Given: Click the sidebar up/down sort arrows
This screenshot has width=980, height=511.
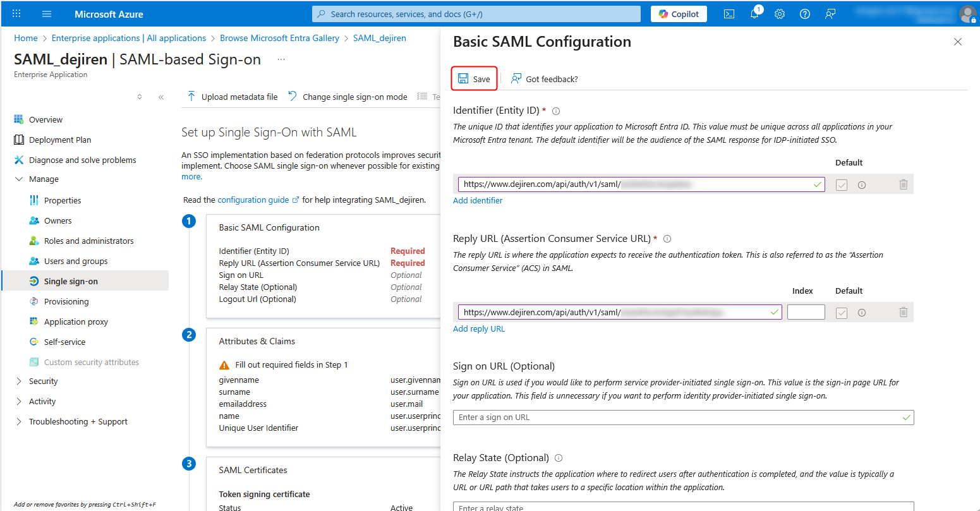Looking at the screenshot, I should tap(140, 97).
